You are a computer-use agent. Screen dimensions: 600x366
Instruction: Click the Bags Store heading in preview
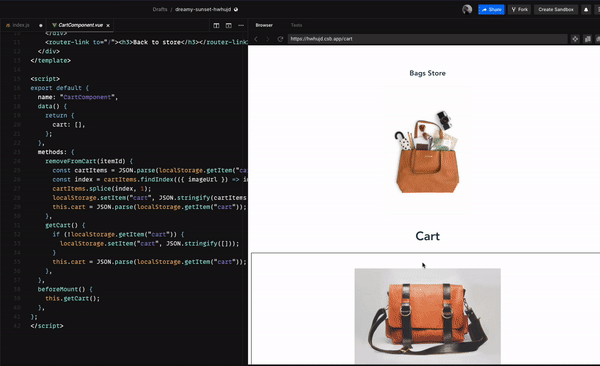(x=427, y=73)
